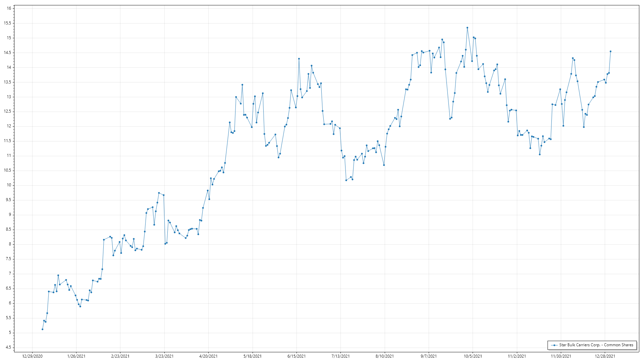Click the 4.5 value on y-axis

coord(8,348)
